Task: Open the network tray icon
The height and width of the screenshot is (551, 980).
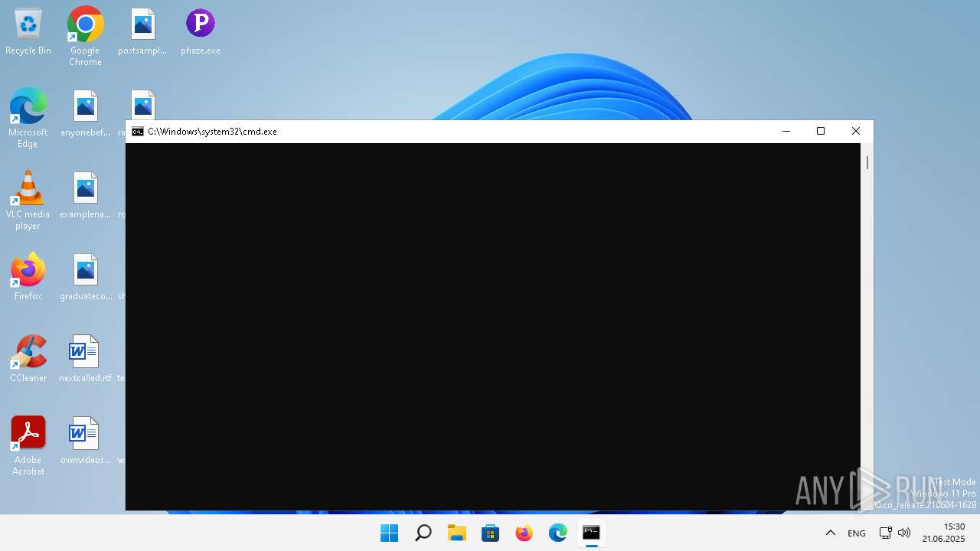Action: pos(885,533)
